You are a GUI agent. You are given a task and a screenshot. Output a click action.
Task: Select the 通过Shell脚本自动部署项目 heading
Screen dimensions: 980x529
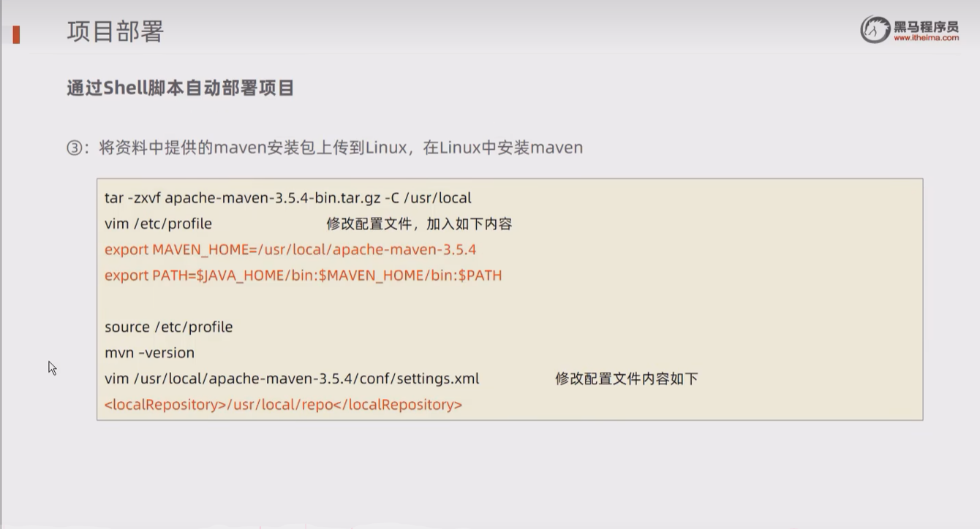pos(181,88)
